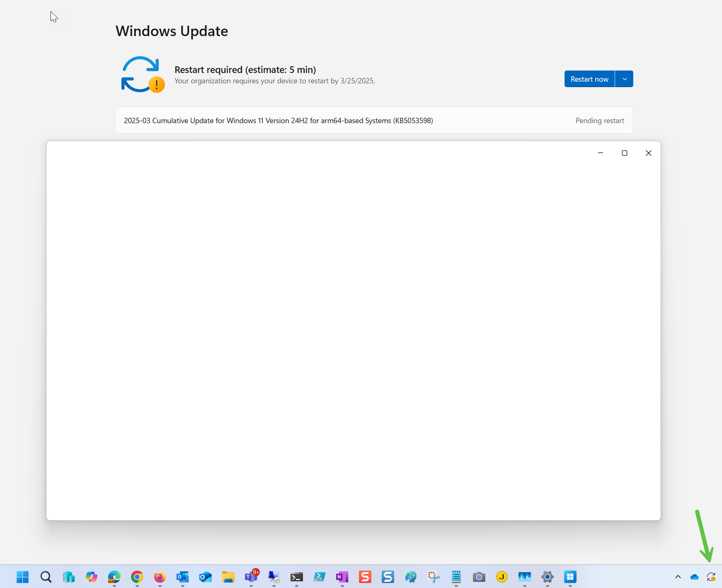
Task: Open taskbar Search
Action: tap(46, 577)
